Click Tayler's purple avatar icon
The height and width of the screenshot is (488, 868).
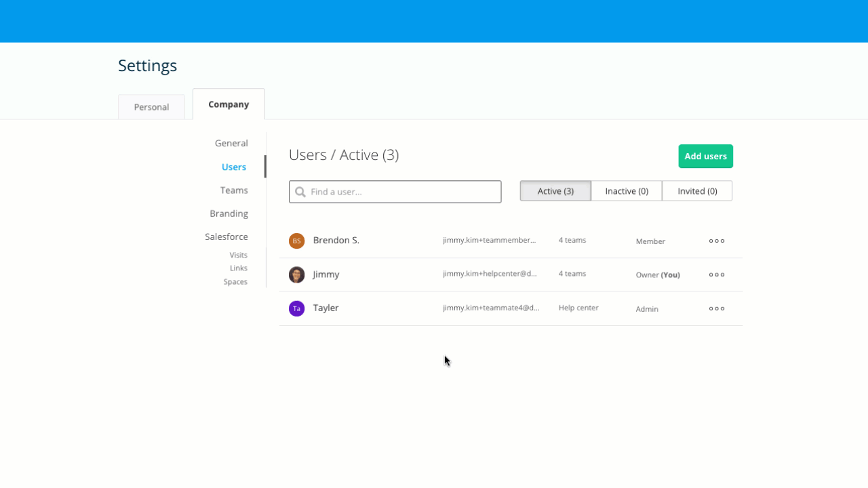click(296, 308)
